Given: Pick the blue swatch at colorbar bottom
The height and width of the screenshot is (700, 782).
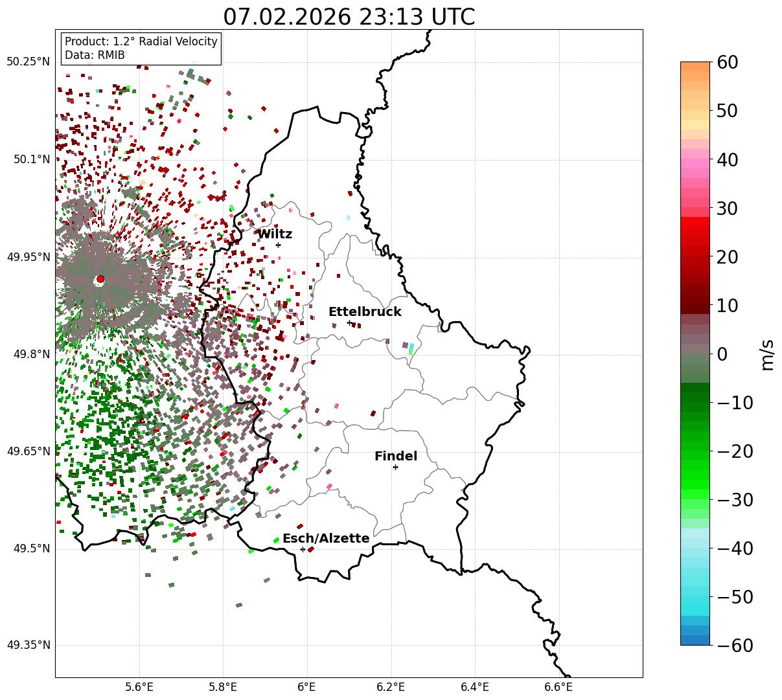Looking at the screenshot, I should tap(695, 640).
